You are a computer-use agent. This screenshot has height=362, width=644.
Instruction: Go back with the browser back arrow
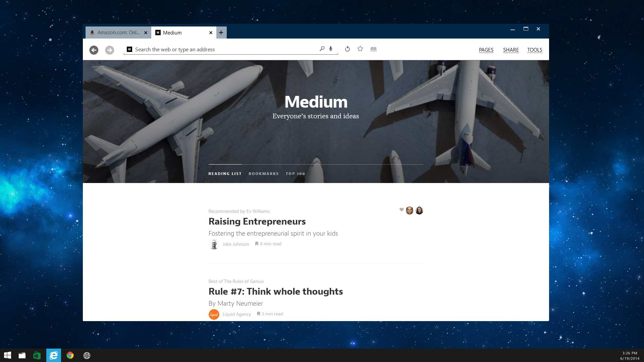tap(94, 50)
